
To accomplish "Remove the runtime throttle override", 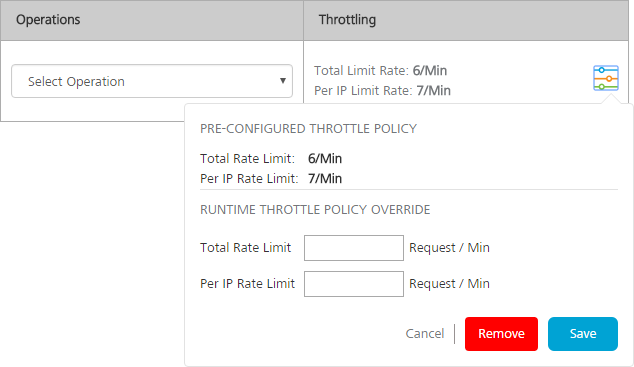I will click(x=501, y=333).
